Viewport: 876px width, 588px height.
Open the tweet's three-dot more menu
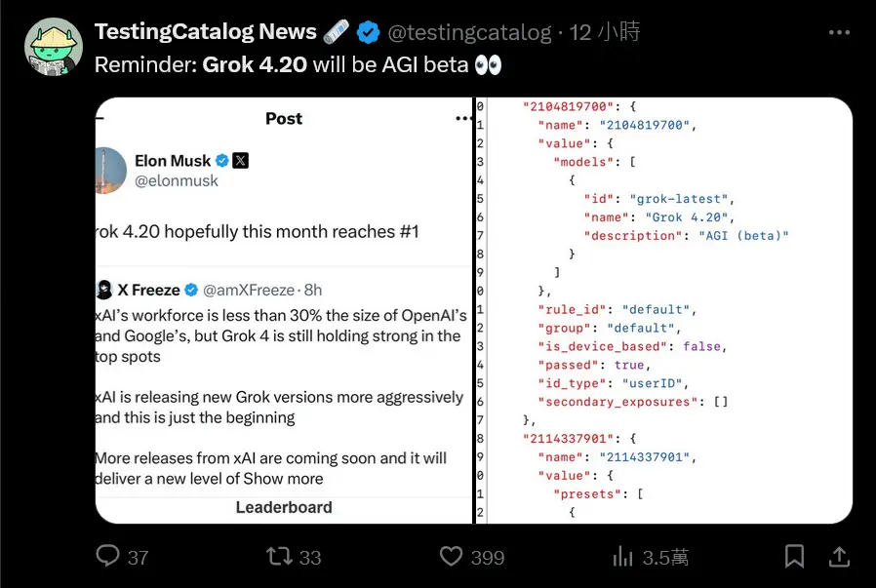tap(839, 32)
